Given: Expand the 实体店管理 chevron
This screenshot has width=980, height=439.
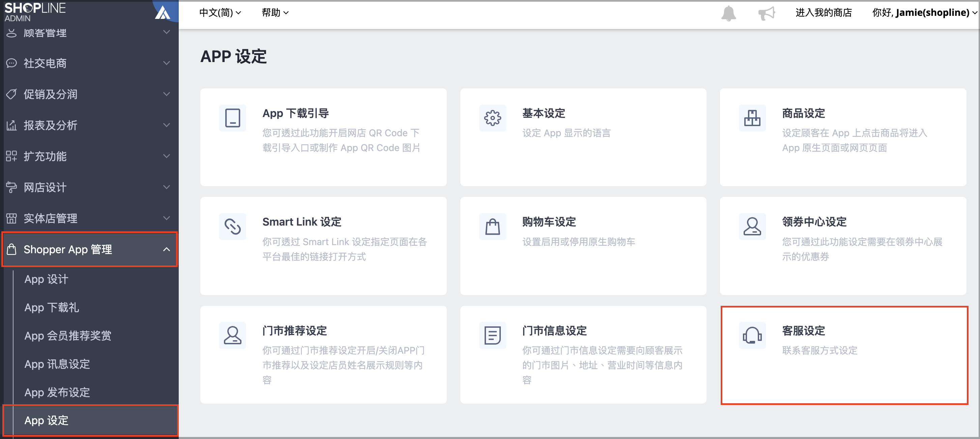Looking at the screenshot, I should (166, 218).
